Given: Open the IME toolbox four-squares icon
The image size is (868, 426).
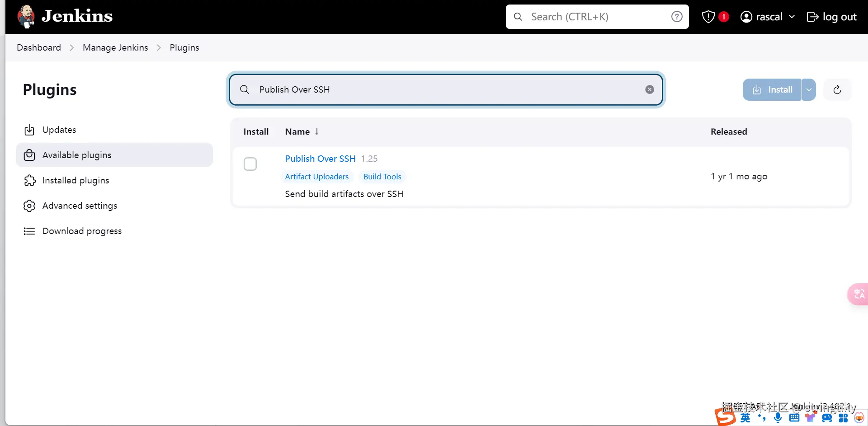Looking at the screenshot, I should point(843,418).
